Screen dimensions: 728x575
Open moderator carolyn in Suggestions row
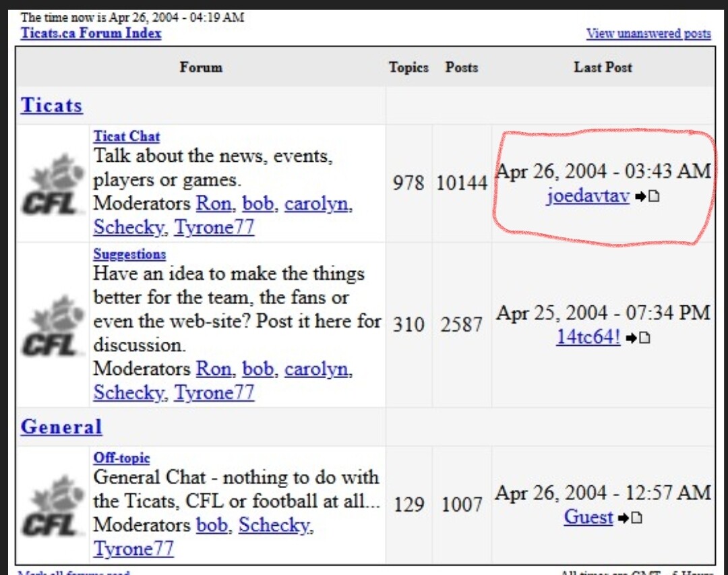(x=317, y=369)
